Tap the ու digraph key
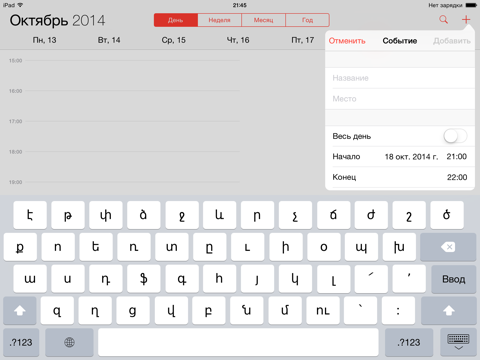Image resolution: width=480 pixels, height=360 pixels. click(323, 311)
